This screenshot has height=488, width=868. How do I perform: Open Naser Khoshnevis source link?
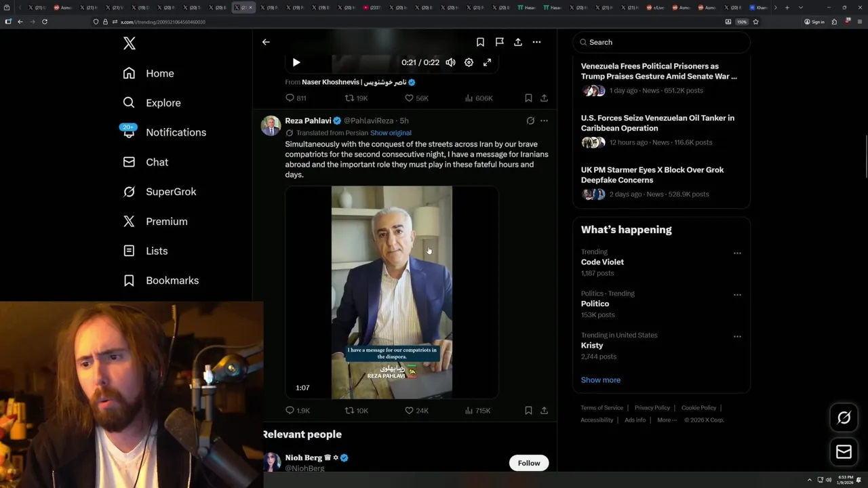[x=358, y=82]
